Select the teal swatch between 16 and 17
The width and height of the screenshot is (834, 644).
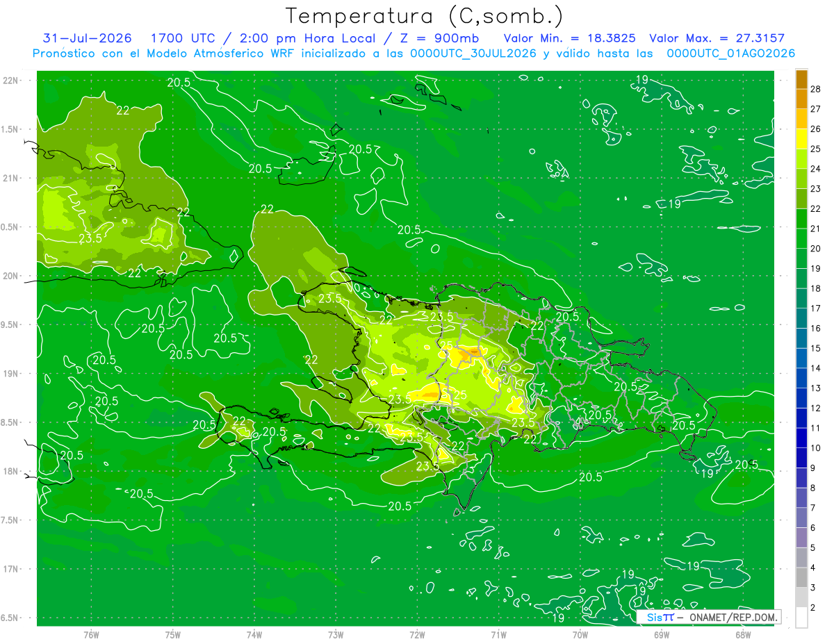801,319
